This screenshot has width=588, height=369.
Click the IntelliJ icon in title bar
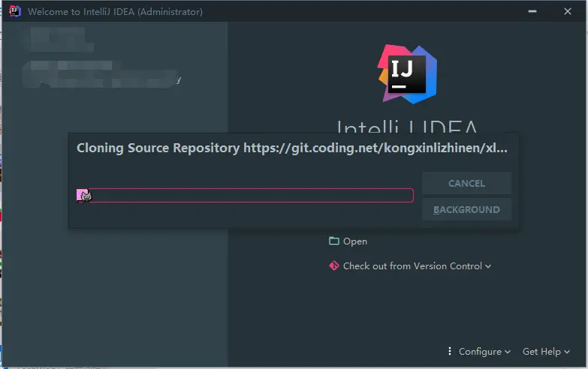[x=14, y=11]
